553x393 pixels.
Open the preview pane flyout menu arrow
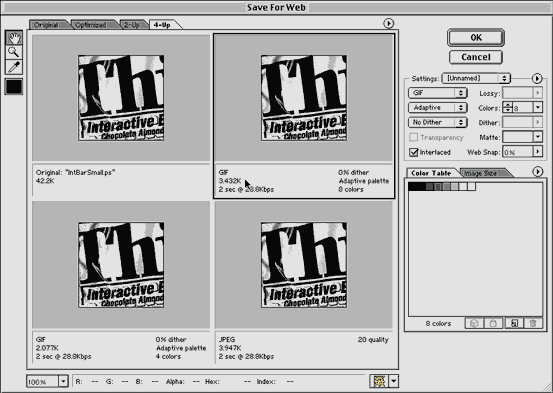click(x=388, y=23)
